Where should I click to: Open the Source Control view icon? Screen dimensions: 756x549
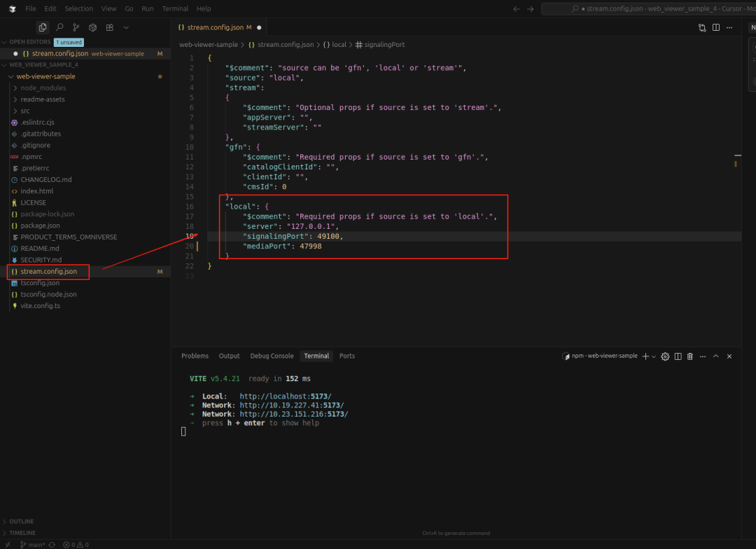coord(76,27)
